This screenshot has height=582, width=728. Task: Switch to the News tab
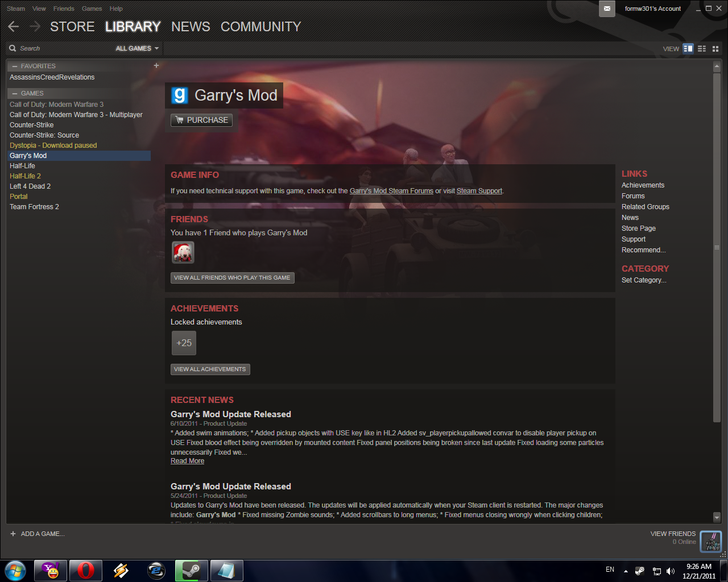(191, 27)
